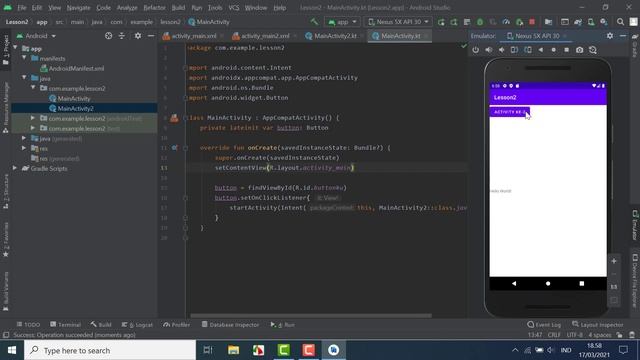
Task: Open the Profiler tool window
Action: coord(176,324)
